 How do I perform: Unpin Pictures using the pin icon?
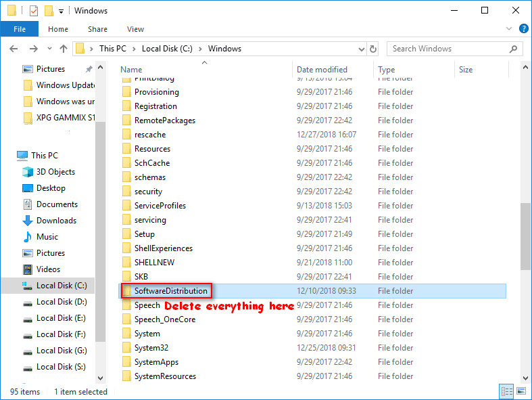(x=89, y=69)
